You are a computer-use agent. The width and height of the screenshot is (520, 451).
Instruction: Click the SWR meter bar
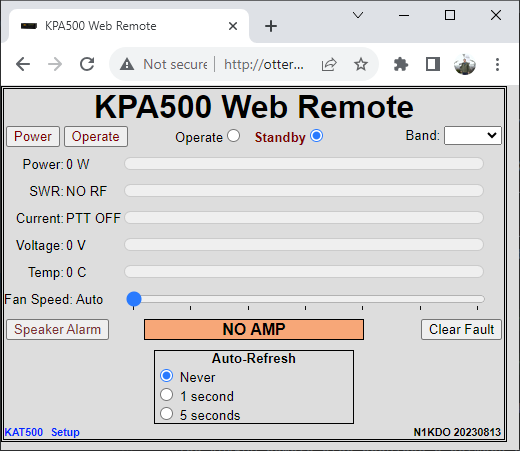304,191
